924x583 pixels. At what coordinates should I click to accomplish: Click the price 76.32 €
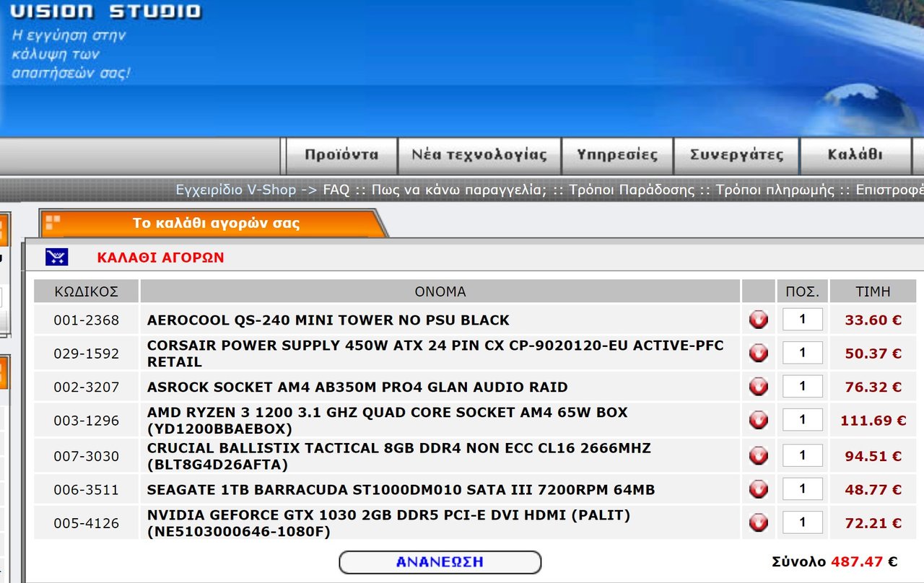click(873, 387)
